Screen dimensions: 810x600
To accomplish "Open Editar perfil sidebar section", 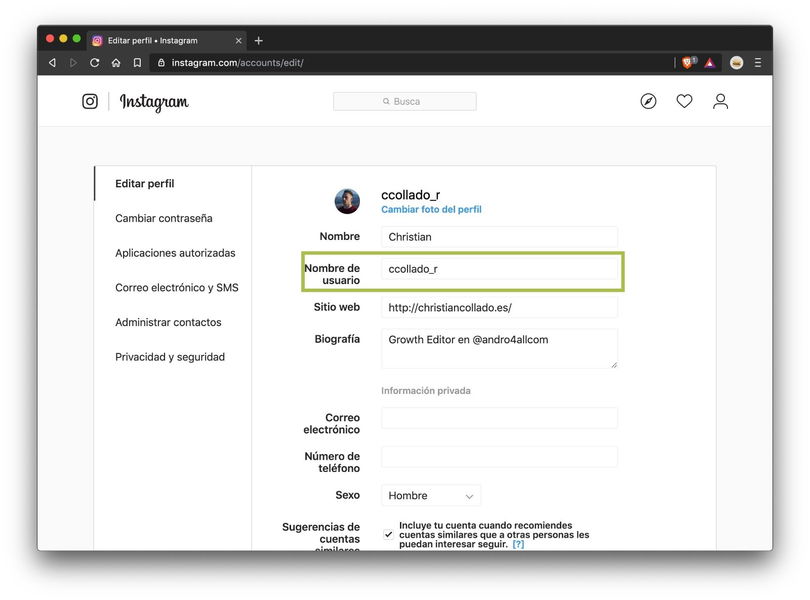I will click(145, 183).
